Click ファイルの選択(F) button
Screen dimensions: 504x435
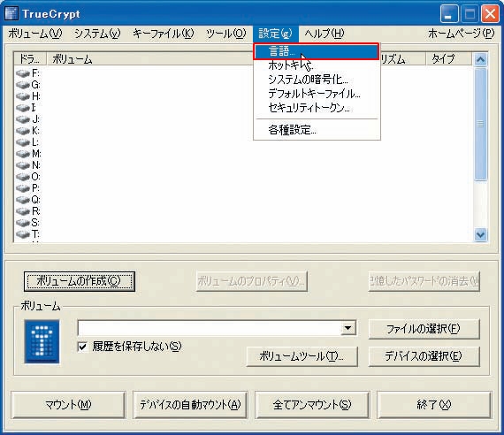point(424,329)
